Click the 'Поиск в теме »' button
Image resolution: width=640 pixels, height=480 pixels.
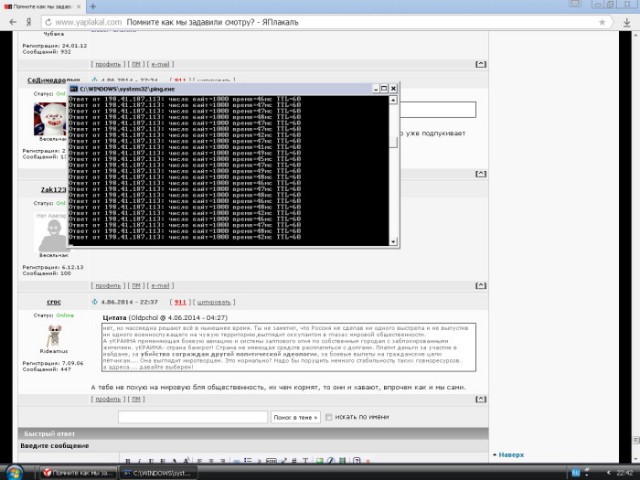pos(295,418)
